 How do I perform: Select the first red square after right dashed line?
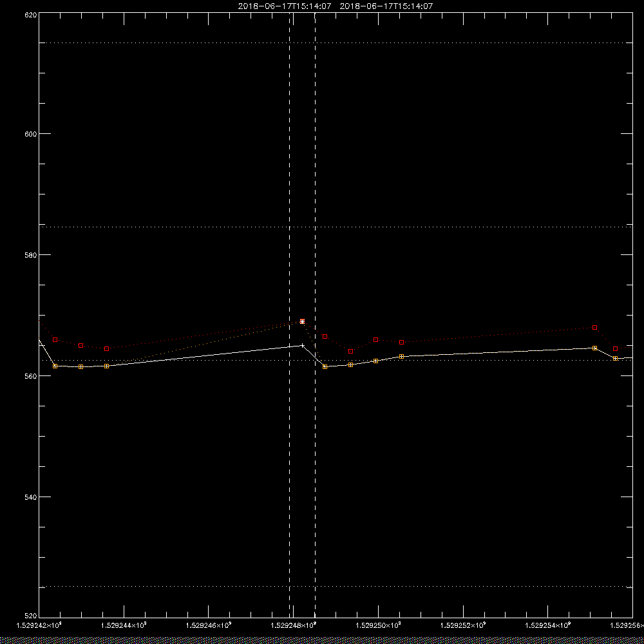pos(325,336)
